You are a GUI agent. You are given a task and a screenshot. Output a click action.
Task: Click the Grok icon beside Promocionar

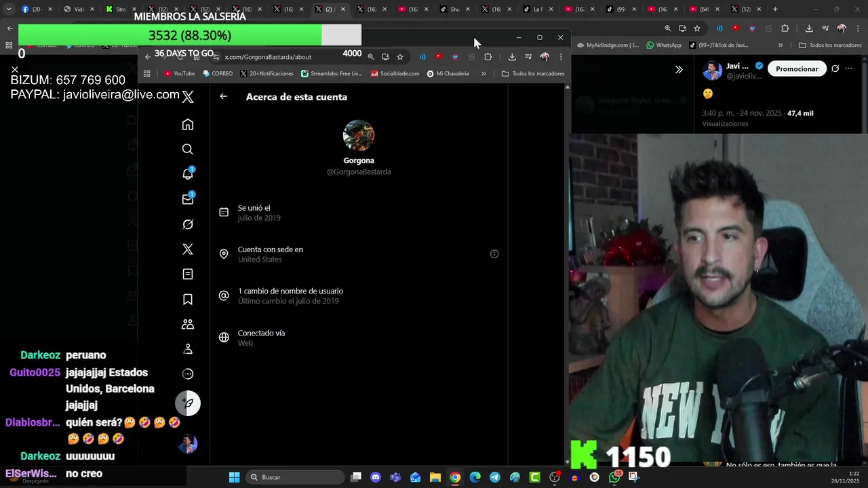835,68
